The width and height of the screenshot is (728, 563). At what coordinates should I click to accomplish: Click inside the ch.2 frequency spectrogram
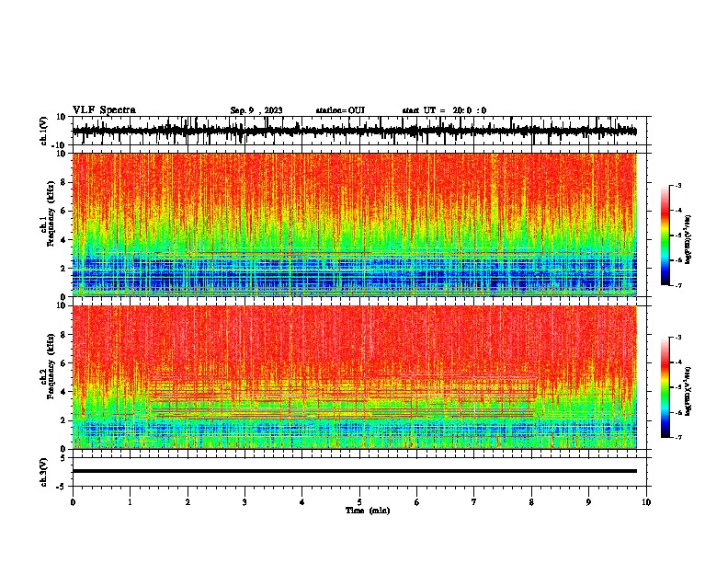355,377
